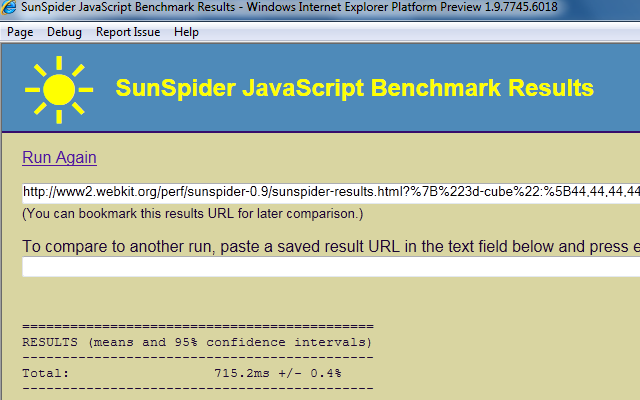Open the Debug menu
This screenshot has height=400, width=640.
coord(64,32)
